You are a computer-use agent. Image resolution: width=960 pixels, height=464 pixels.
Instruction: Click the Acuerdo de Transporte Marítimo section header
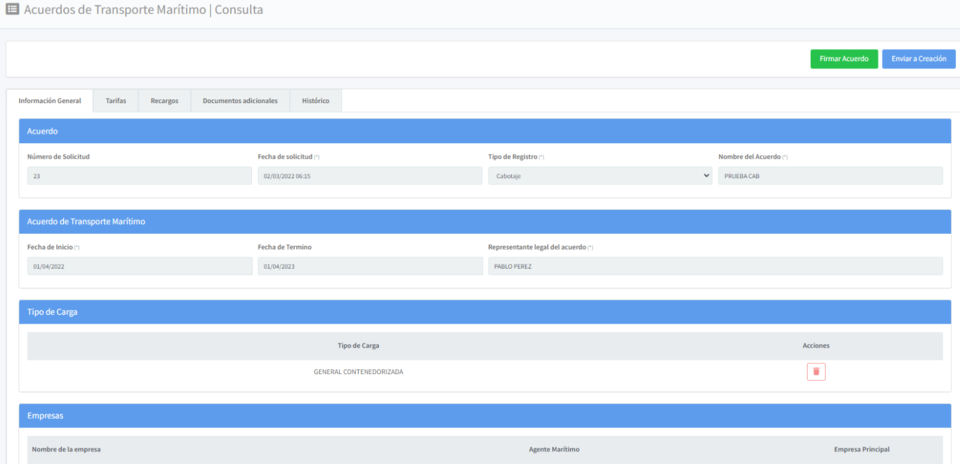point(485,221)
